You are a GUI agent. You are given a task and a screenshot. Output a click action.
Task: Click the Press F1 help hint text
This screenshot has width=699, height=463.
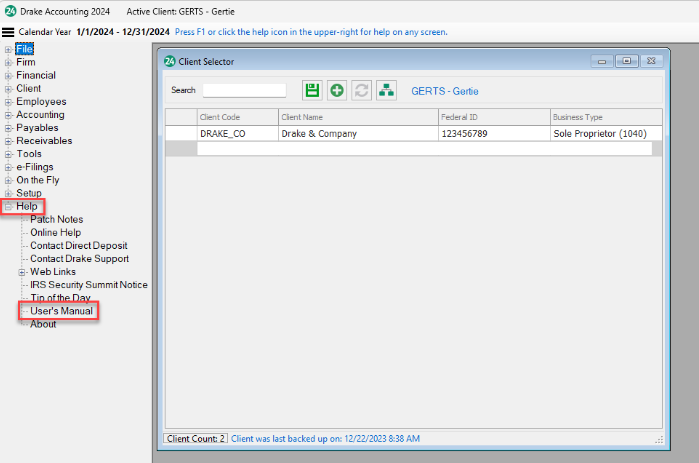tap(311, 32)
